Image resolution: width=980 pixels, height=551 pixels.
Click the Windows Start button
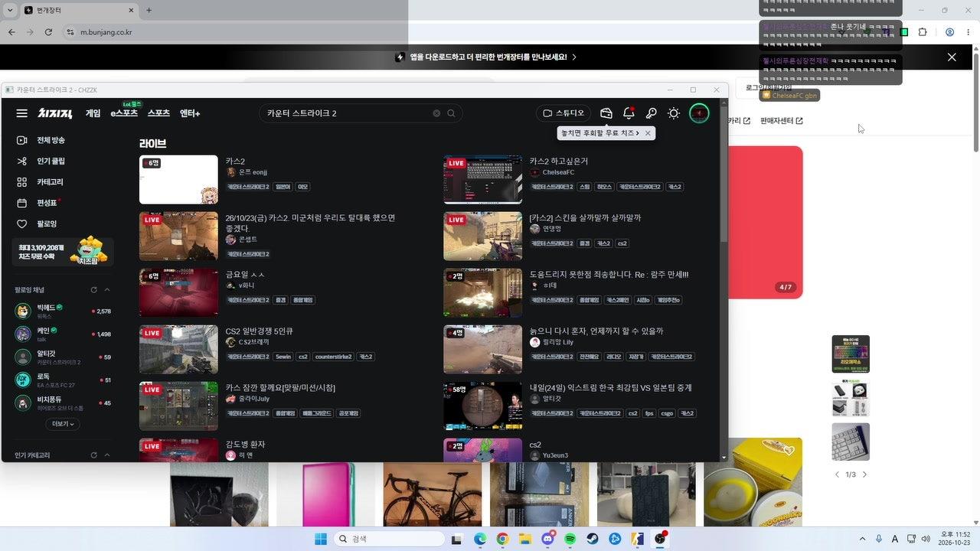click(x=321, y=539)
